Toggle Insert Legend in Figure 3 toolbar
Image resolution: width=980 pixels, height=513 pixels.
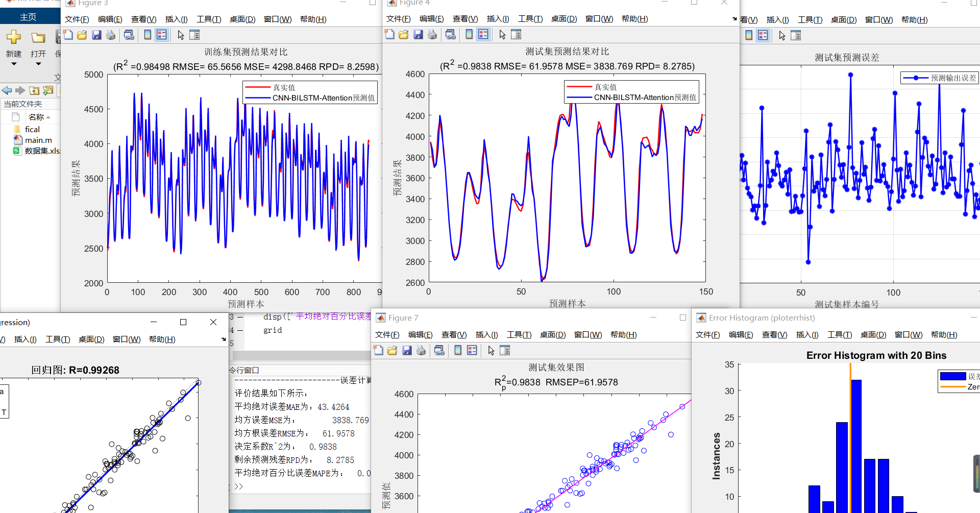coord(162,35)
